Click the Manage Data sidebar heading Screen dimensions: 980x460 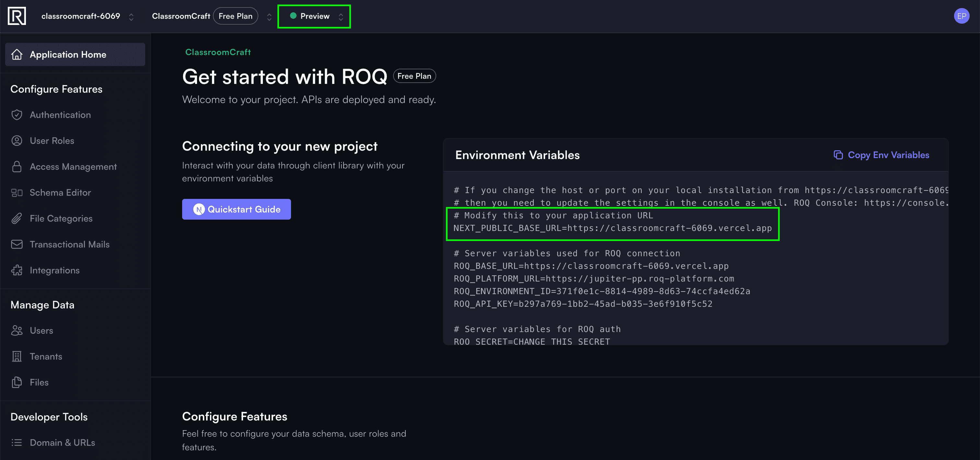pyautogui.click(x=42, y=305)
